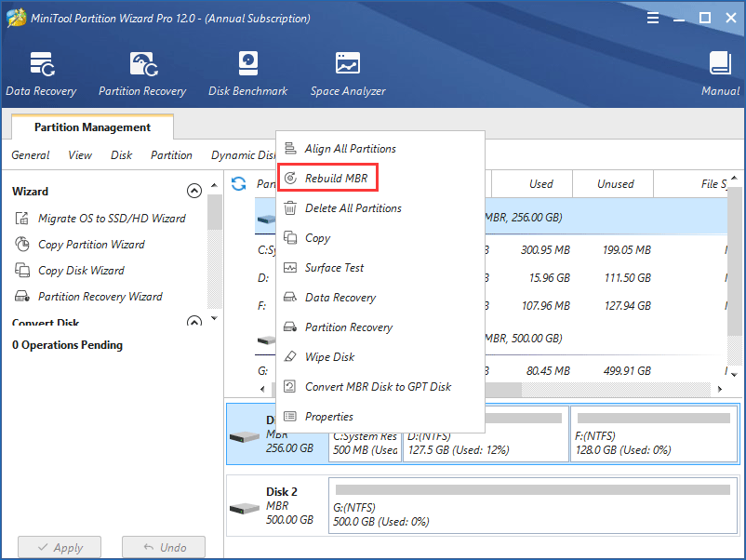Screen dimensions: 746x560
Task: Open the View menu
Action: 80,155
